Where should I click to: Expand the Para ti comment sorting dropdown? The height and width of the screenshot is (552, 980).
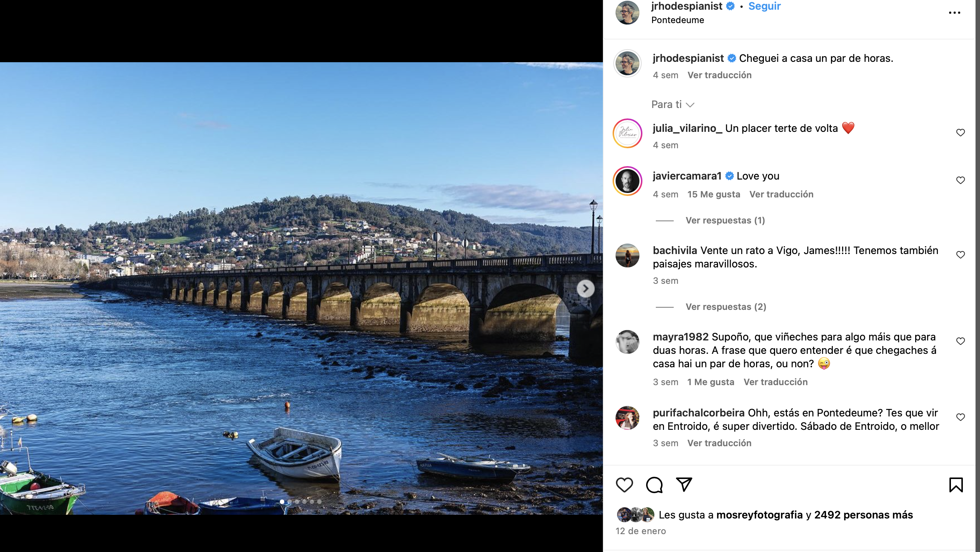(x=673, y=105)
